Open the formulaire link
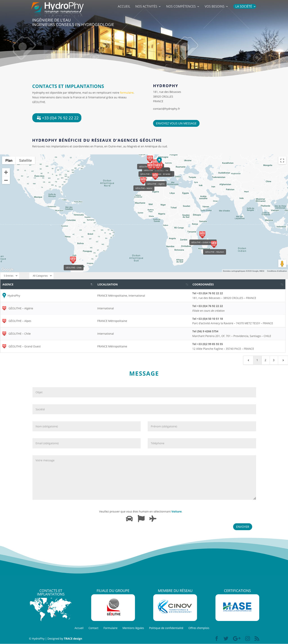The height and width of the screenshot is (644, 288). (127, 93)
